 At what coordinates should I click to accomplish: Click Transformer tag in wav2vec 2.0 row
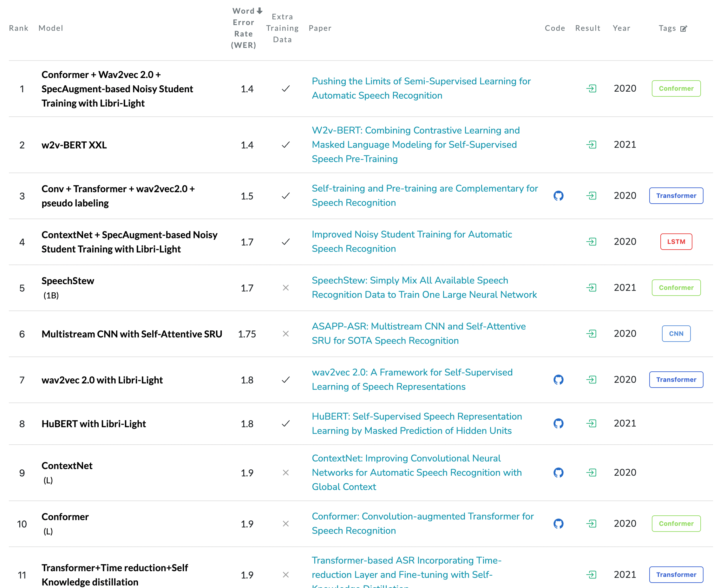pos(676,380)
